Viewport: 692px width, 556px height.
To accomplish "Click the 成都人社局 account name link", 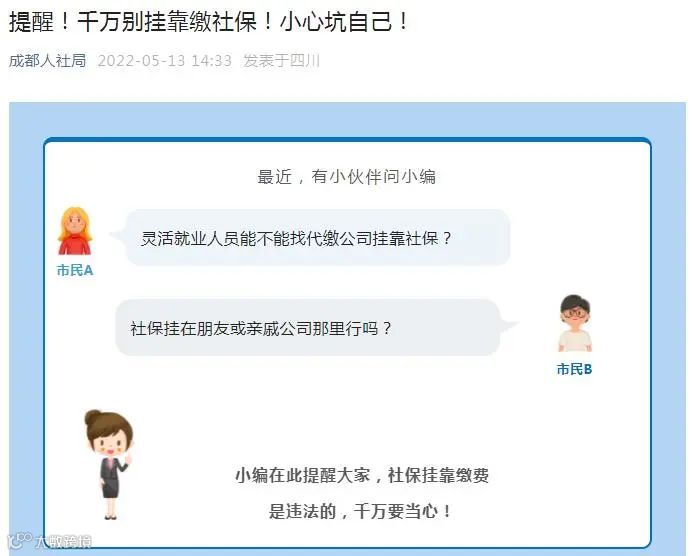I will (47, 60).
